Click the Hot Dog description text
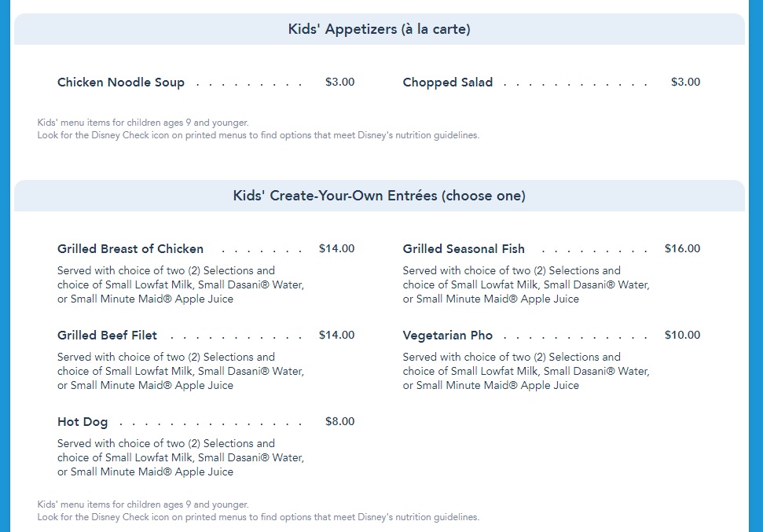Viewport: 763px width, 532px height. click(x=181, y=457)
